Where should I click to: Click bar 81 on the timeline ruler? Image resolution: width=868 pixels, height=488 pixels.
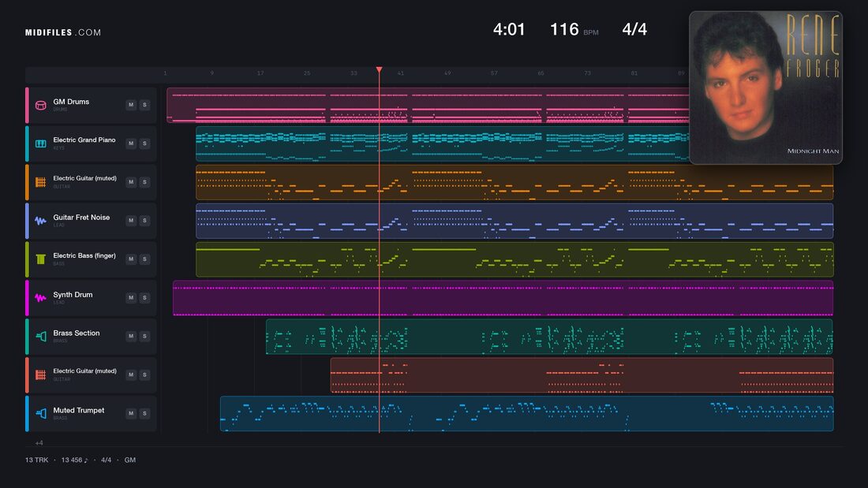(x=634, y=73)
